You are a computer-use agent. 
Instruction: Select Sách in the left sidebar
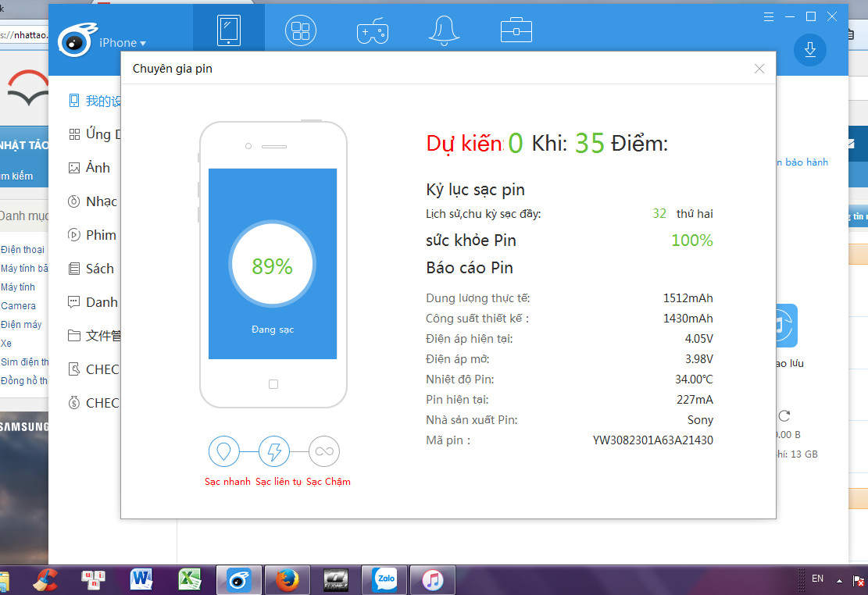(99, 269)
